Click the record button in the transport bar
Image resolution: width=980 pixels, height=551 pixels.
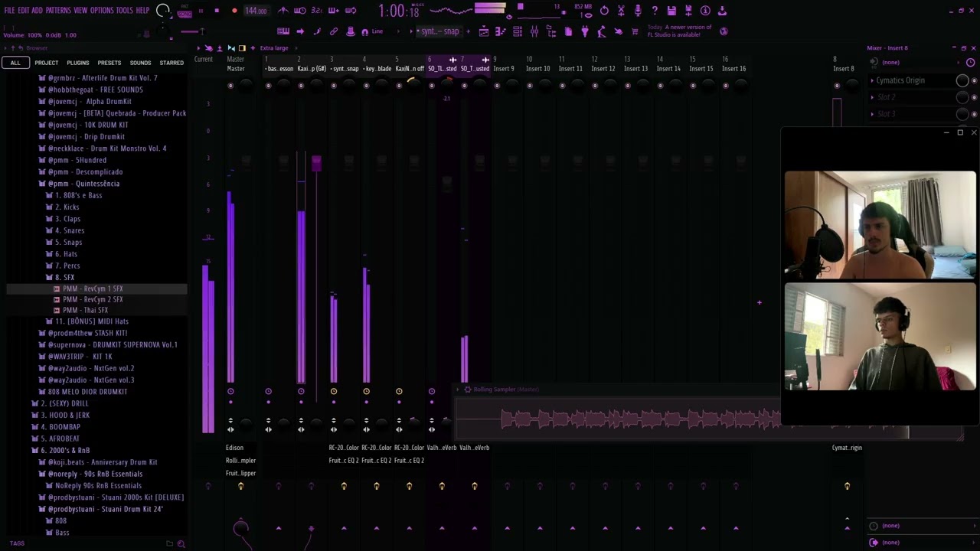pyautogui.click(x=234, y=11)
